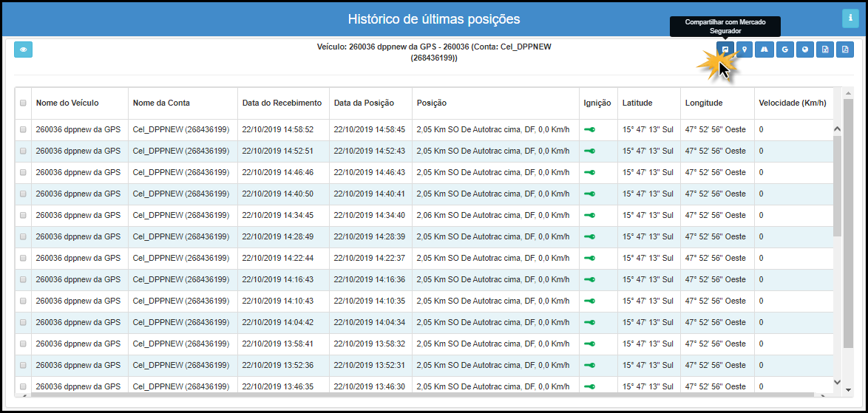This screenshot has height=413, width=868.
Task: Check the row received at 14:34:45
Action: 23,215
